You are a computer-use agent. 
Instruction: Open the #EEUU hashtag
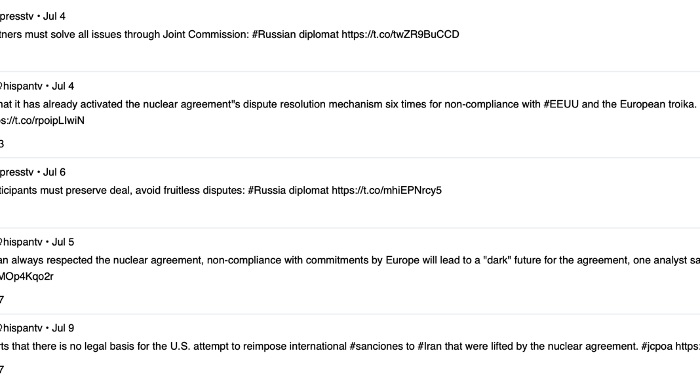pyautogui.click(x=561, y=104)
